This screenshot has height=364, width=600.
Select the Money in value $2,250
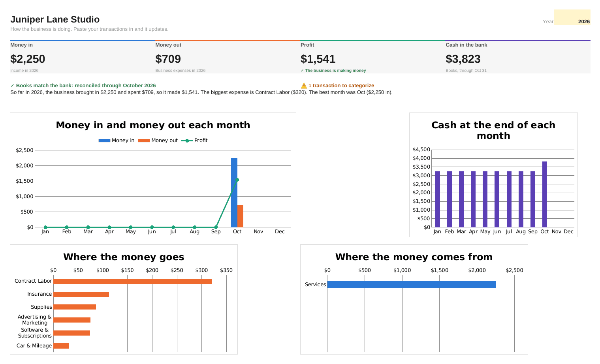pos(28,59)
